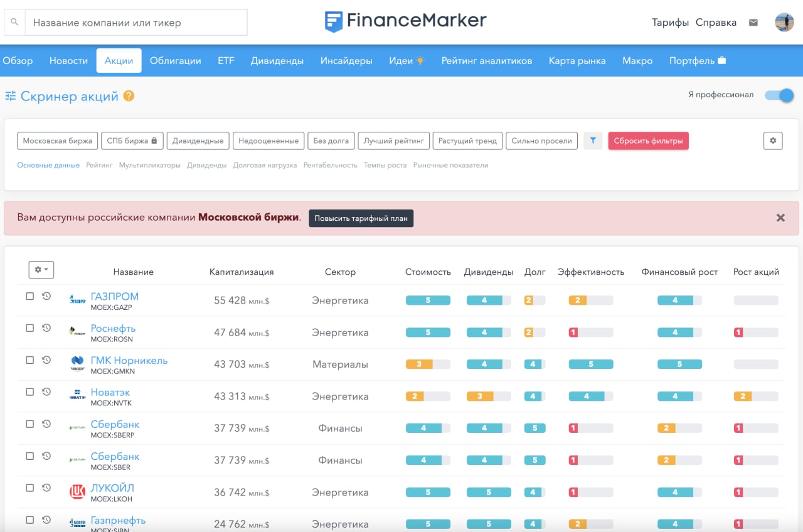
Task: Apply the Растущий тренд filter
Action: click(x=468, y=141)
